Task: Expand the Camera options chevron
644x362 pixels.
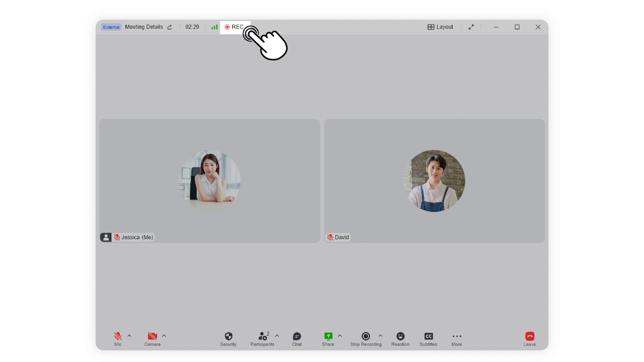Action: [x=164, y=336]
